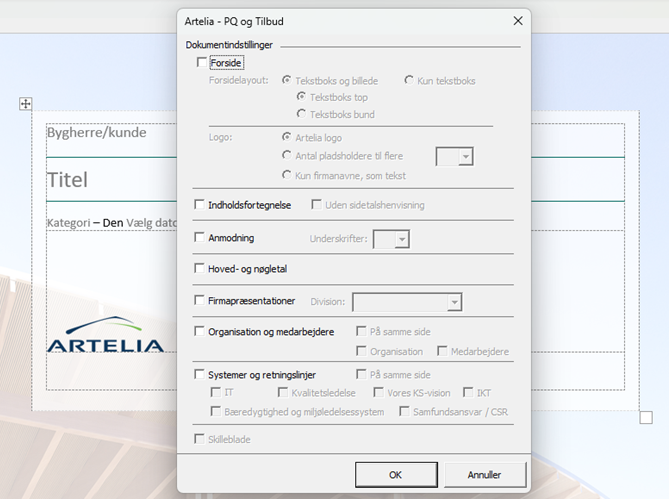Open the pladsholdere count dropdown

tap(466, 157)
